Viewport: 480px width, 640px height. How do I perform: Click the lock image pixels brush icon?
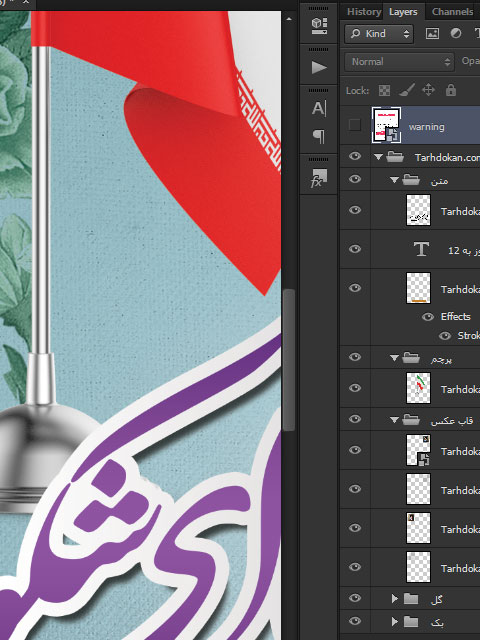pos(407,90)
